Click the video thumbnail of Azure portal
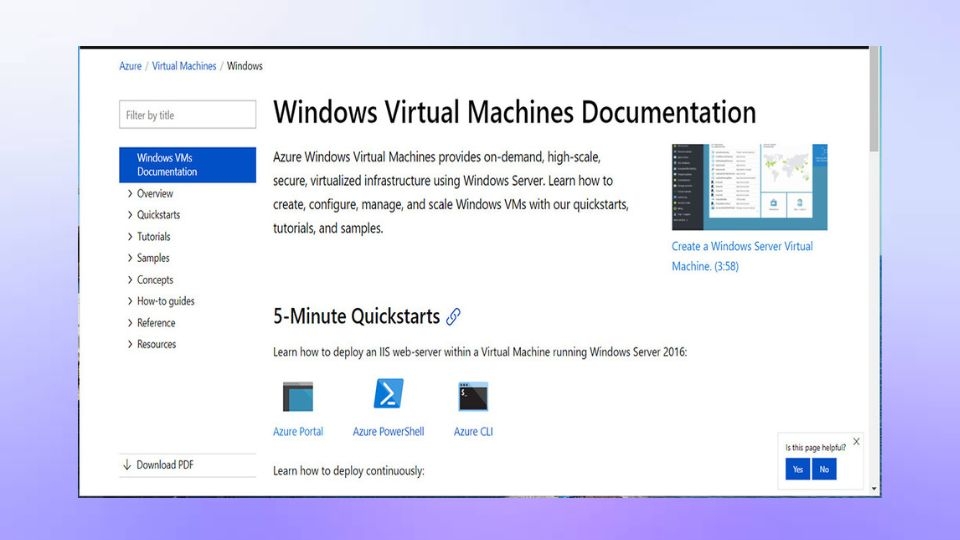The height and width of the screenshot is (540, 960). pyautogui.click(x=750, y=187)
